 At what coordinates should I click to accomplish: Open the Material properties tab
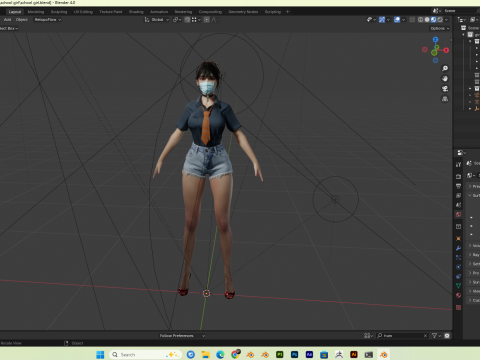458,295
